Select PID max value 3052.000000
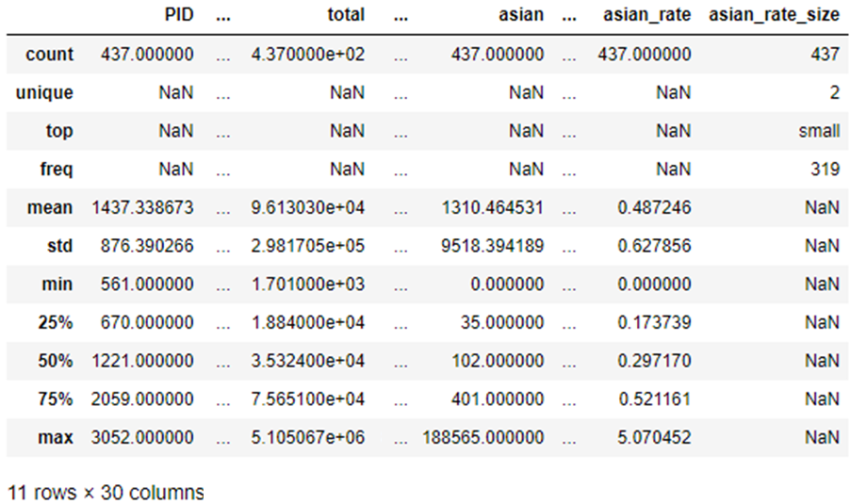 coord(142,437)
